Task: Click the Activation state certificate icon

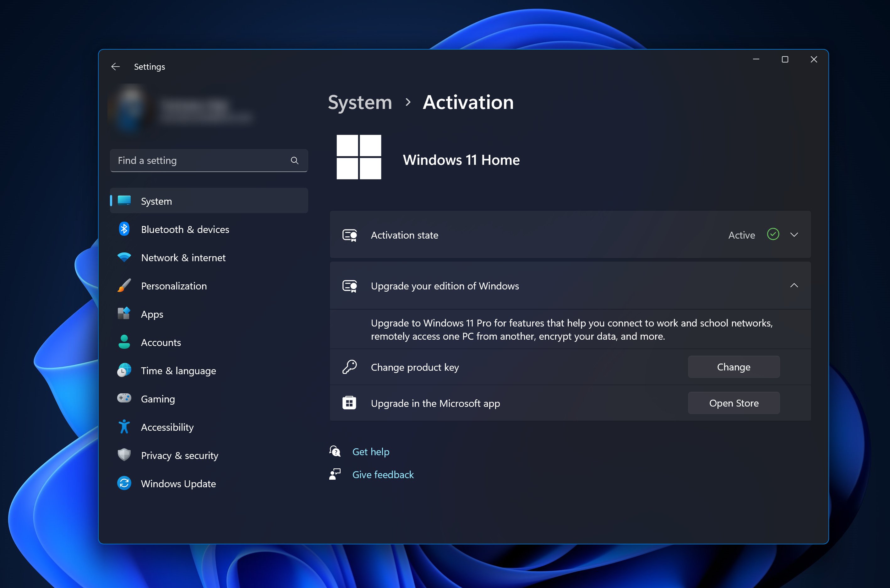Action: [350, 235]
